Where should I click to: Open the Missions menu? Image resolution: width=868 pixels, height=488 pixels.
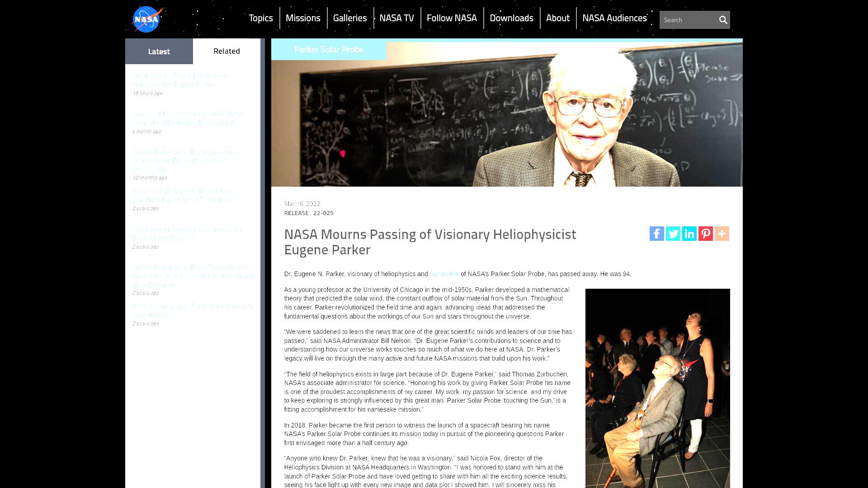pyautogui.click(x=303, y=18)
